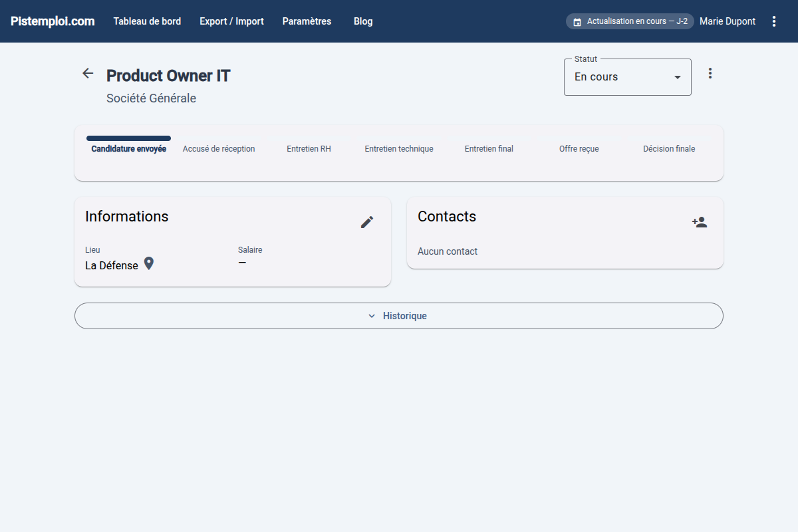Add a contact using the person-plus icon
The width and height of the screenshot is (798, 532).
click(x=700, y=222)
